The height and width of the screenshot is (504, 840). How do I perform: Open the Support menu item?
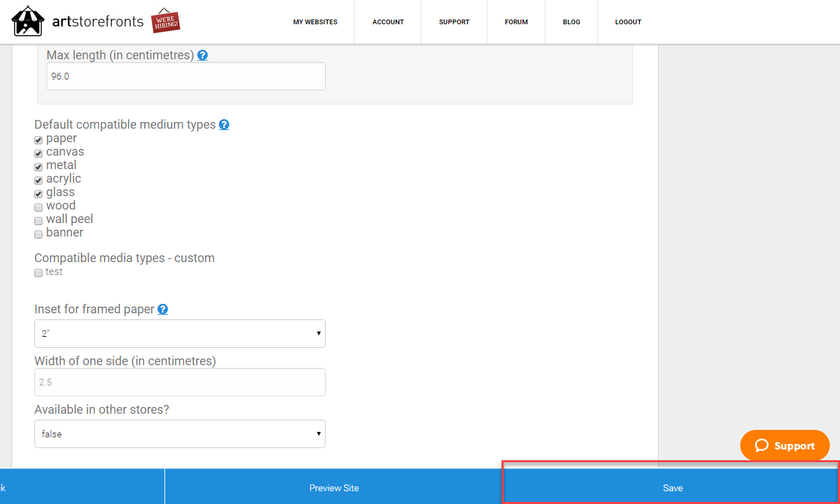[454, 22]
